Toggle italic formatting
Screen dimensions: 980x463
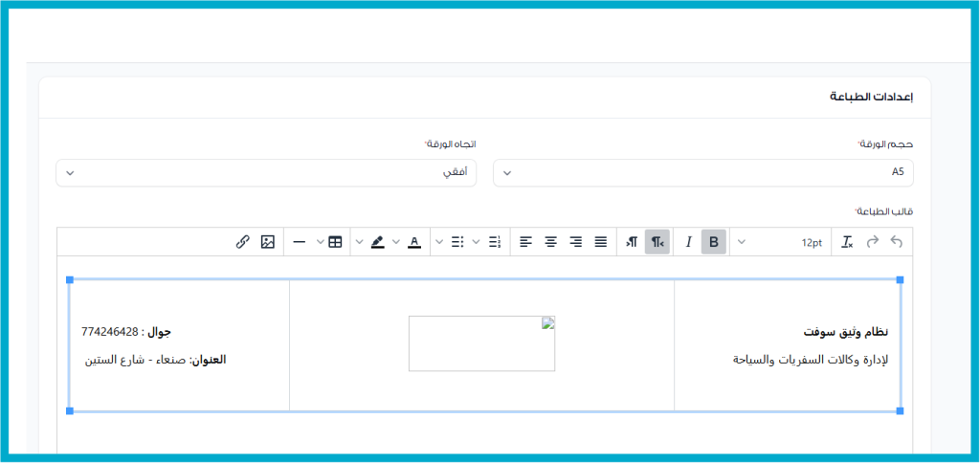pyautogui.click(x=687, y=242)
